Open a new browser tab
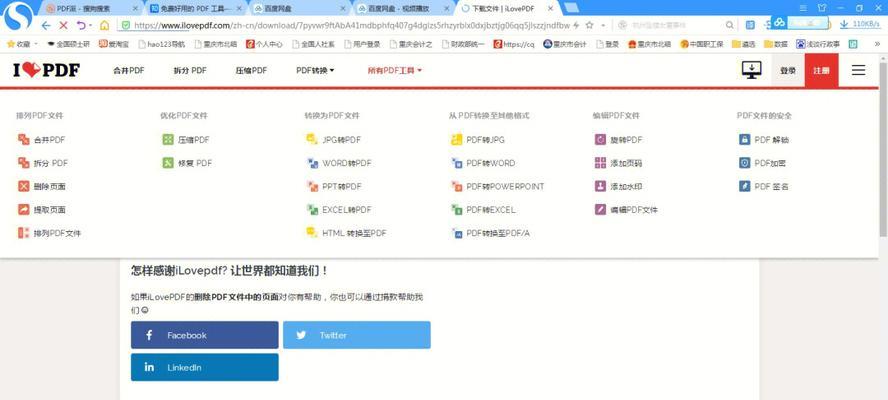Viewport: 888px width, 400px height. click(x=571, y=8)
